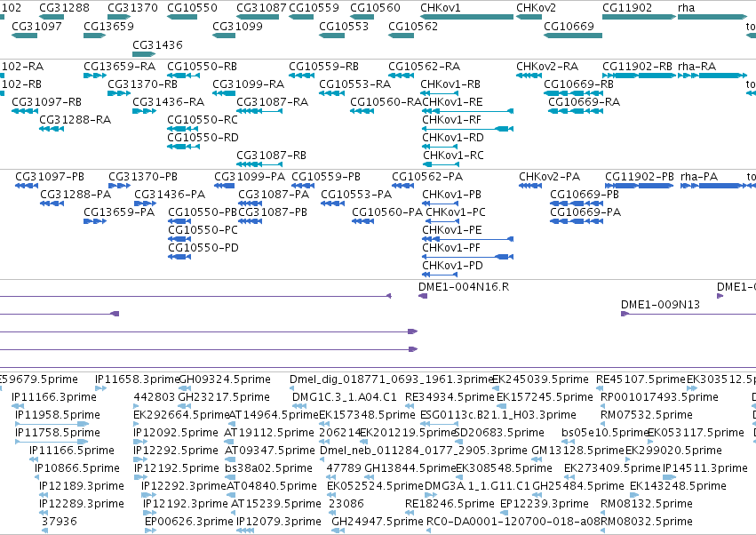Click the rha-PA protein label
756x535 pixels.
699,177
